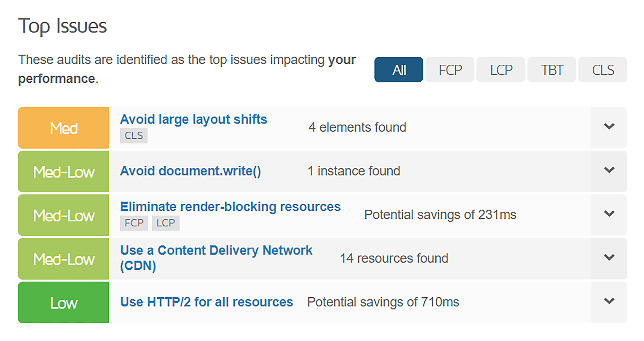Expand the Avoid large layout shifts issue details
Viewport: 644px width, 341px height.
[609, 126]
